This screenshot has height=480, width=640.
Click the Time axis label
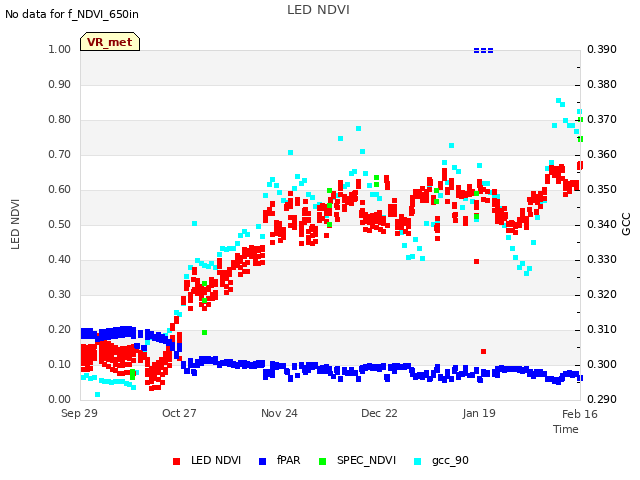click(x=566, y=429)
